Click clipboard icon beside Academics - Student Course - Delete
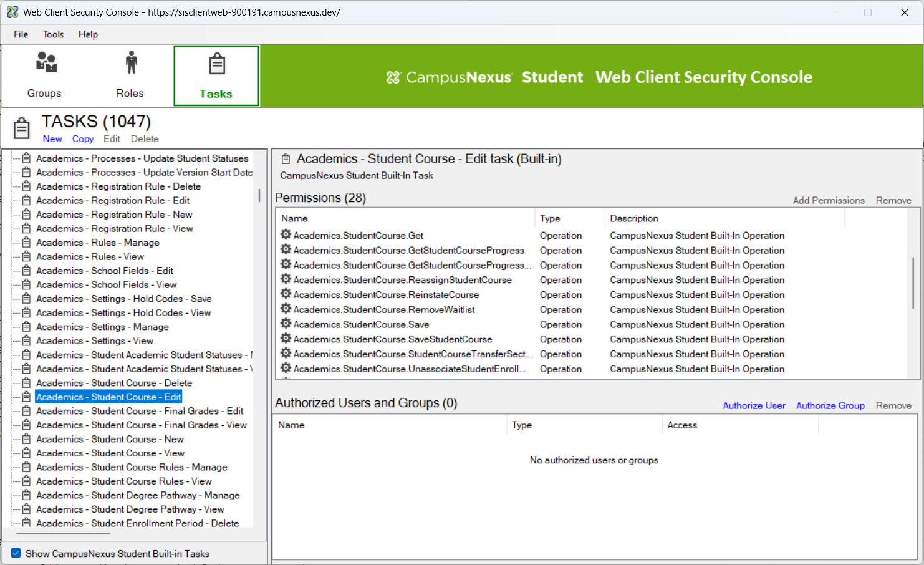The height and width of the screenshot is (565, 924). [26, 383]
